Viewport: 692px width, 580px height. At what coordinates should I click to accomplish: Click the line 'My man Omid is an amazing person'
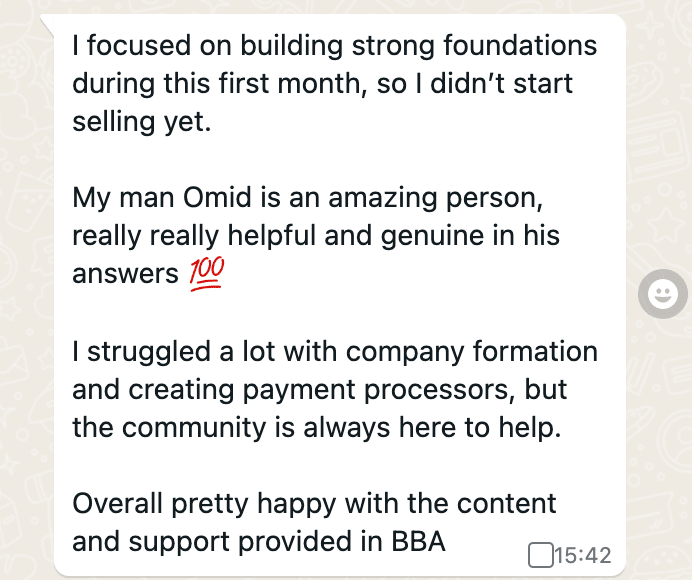pyautogui.click(x=308, y=198)
